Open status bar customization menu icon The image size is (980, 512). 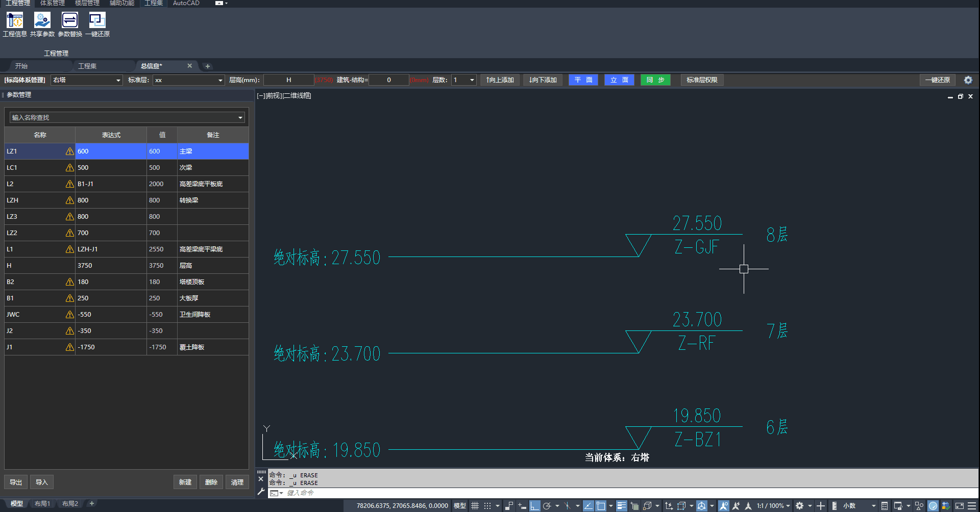pyautogui.click(x=972, y=506)
